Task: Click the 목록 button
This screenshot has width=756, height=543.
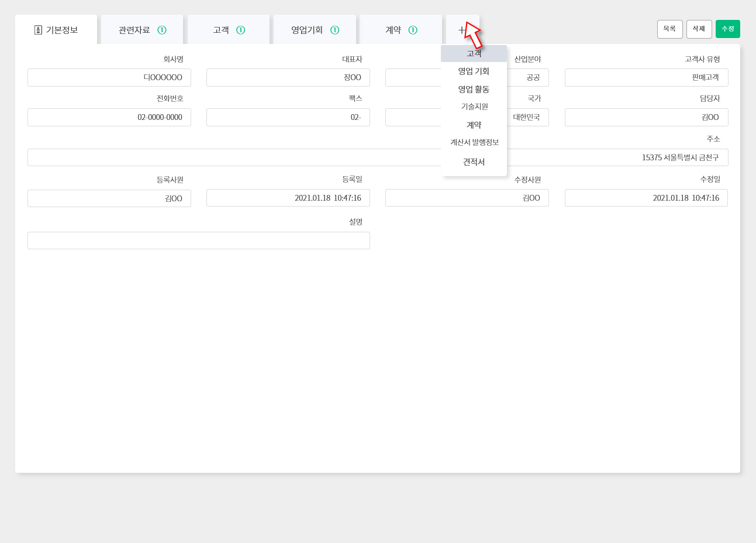Action: click(x=670, y=29)
